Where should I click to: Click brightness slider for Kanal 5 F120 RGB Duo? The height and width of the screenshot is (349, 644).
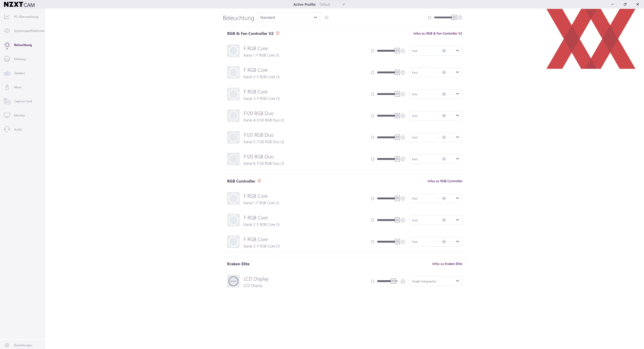click(388, 138)
